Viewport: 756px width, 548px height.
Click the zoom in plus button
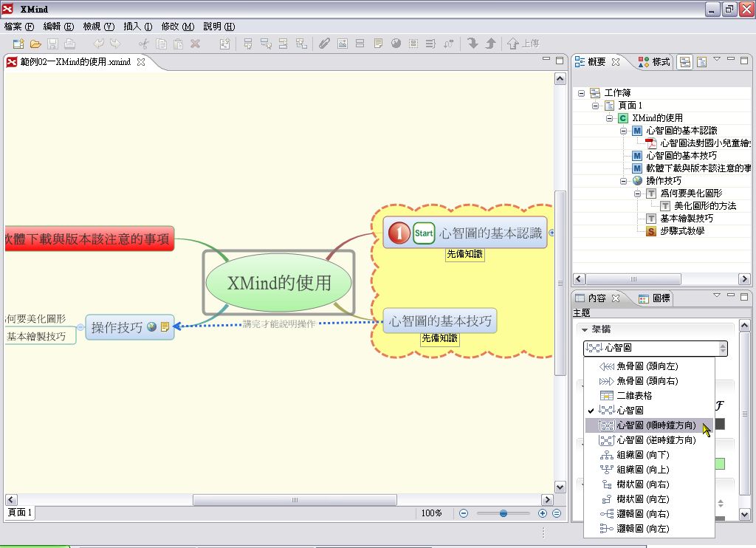pos(543,513)
